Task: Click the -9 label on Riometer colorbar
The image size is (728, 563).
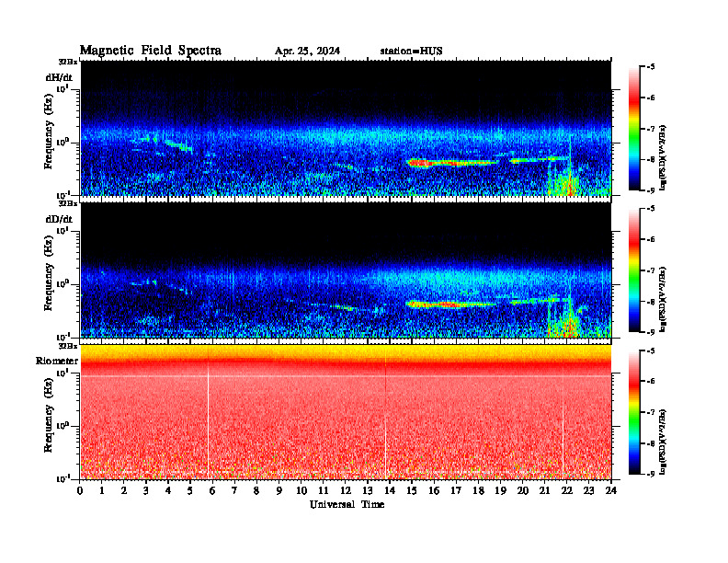Action: [x=651, y=474]
